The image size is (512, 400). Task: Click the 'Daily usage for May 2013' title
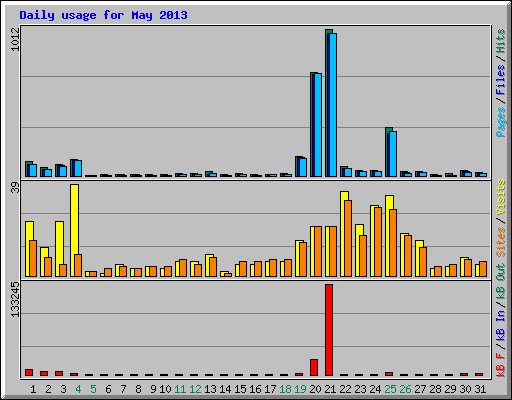point(103,15)
